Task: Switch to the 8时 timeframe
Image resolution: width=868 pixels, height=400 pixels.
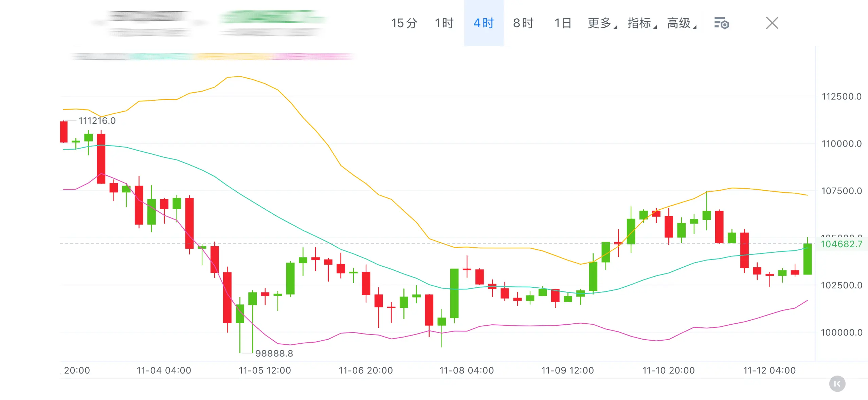Action: (x=523, y=23)
